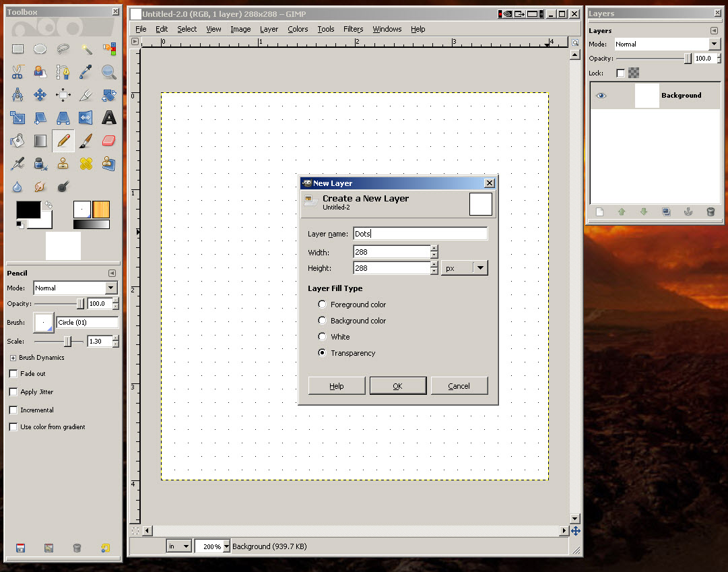Click the black foreground color swatch
The height and width of the screenshot is (572, 728).
[27, 210]
